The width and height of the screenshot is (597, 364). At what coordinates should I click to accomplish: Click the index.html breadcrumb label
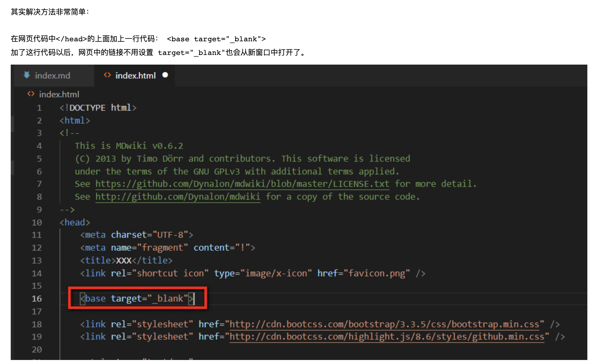[59, 94]
